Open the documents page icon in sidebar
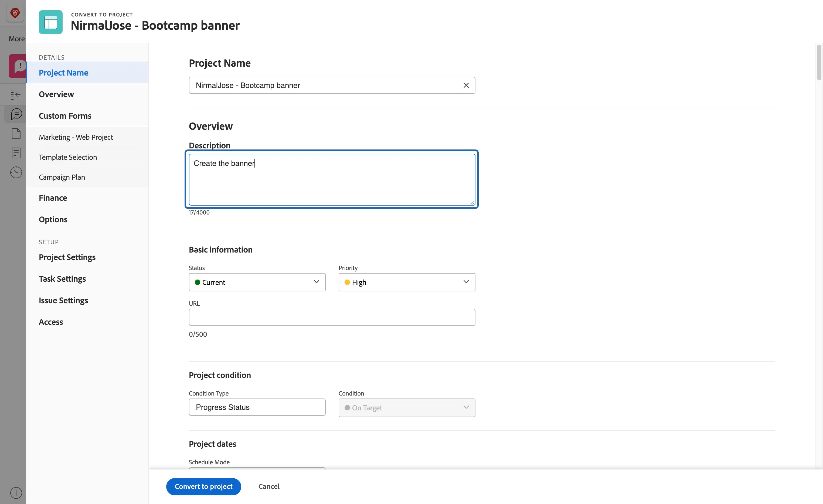The image size is (823, 504). (16, 134)
